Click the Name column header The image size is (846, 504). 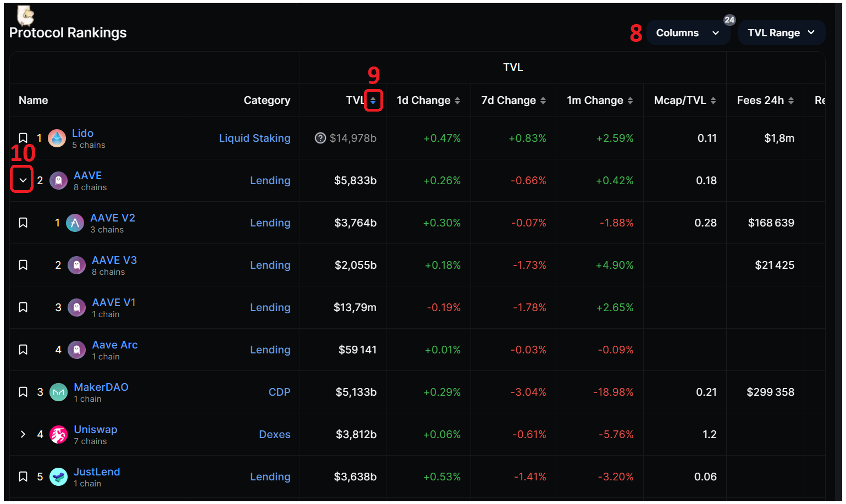[x=33, y=100]
